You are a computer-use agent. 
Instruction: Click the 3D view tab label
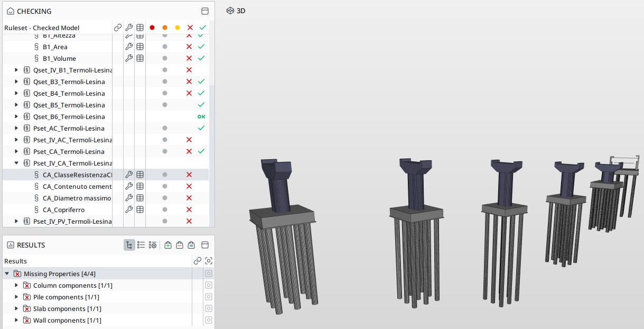[240, 11]
